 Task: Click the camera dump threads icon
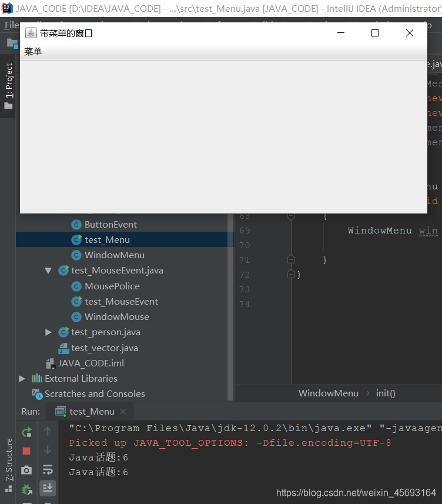[26, 470]
